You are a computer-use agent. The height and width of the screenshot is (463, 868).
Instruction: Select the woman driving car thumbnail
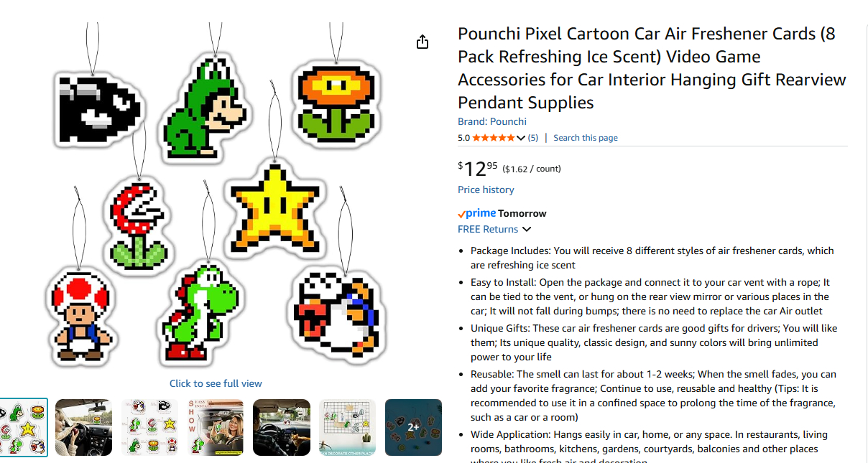coord(83,427)
